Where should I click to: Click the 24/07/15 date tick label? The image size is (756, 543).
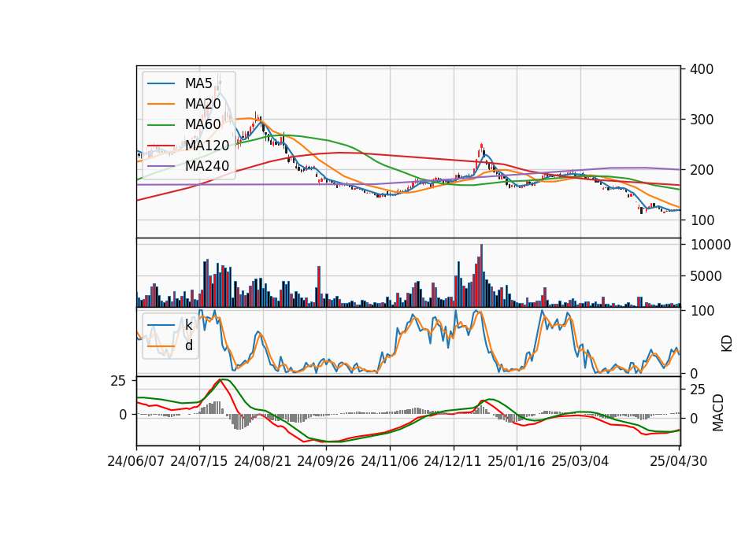click(x=199, y=461)
